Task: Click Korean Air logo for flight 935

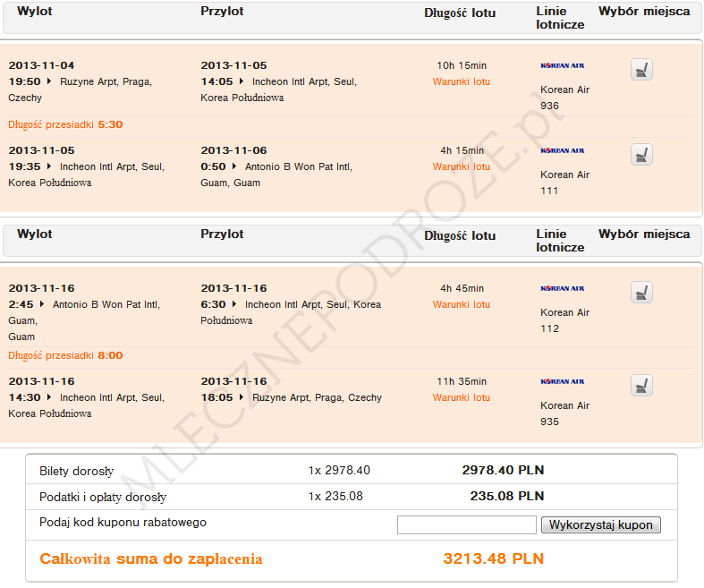Action: click(563, 381)
